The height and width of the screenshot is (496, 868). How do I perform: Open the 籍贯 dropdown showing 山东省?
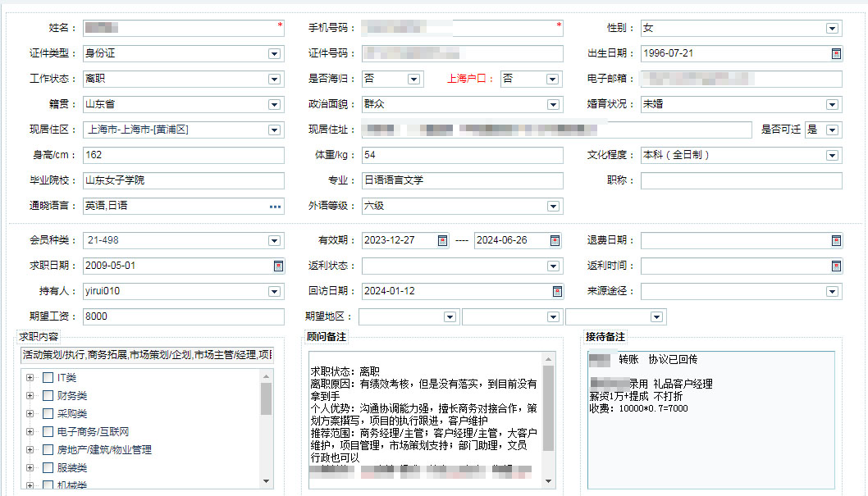(274, 104)
